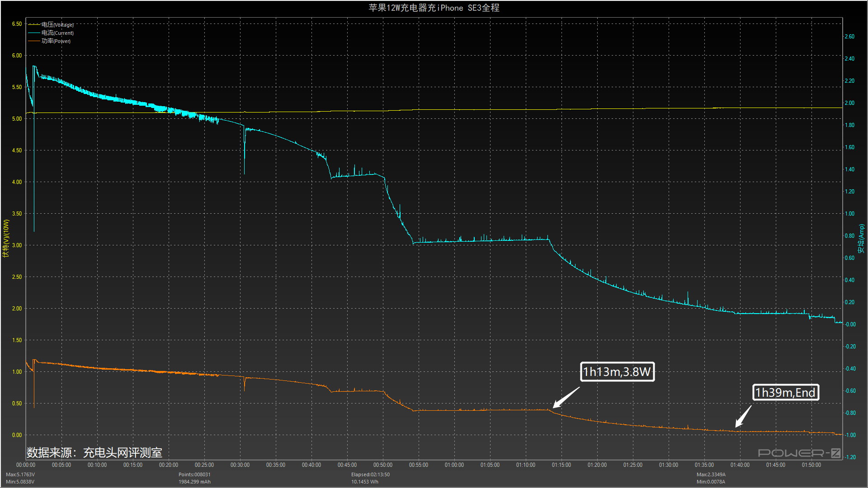Click the 01:40:00 time axis label
This screenshot has height=488, width=868.
tap(740, 465)
